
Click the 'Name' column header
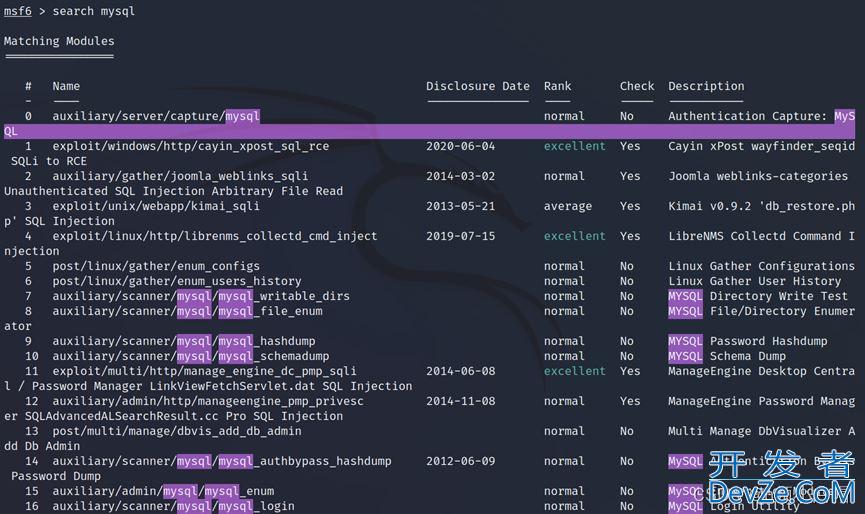(x=66, y=86)
